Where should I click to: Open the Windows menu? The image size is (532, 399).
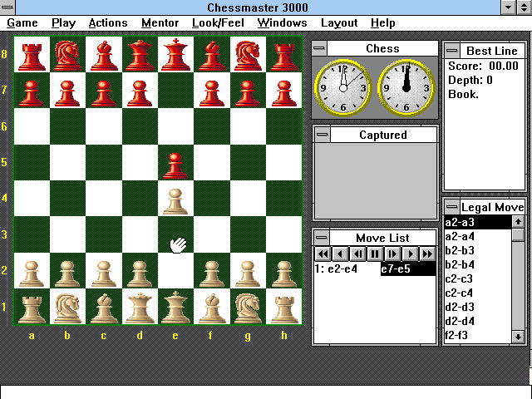click(282, 22)
